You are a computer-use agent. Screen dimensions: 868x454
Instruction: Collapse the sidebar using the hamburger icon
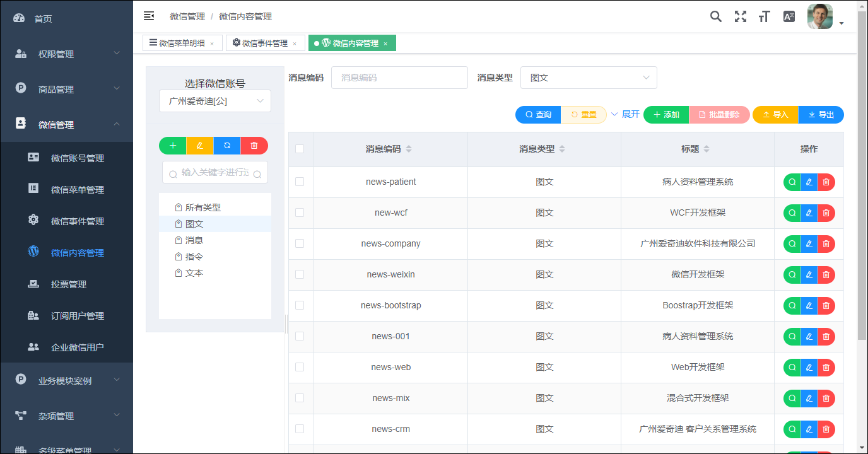tap(149, 16)
